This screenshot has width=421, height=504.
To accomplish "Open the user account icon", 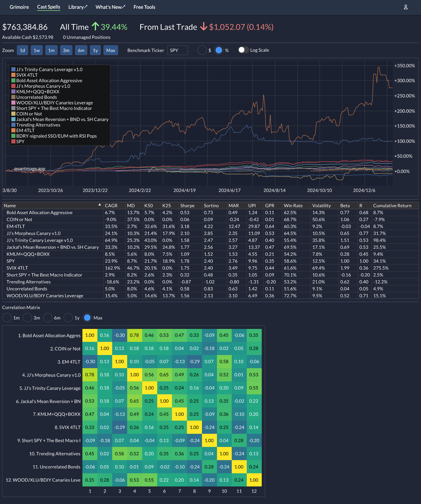I will [405, 7].
